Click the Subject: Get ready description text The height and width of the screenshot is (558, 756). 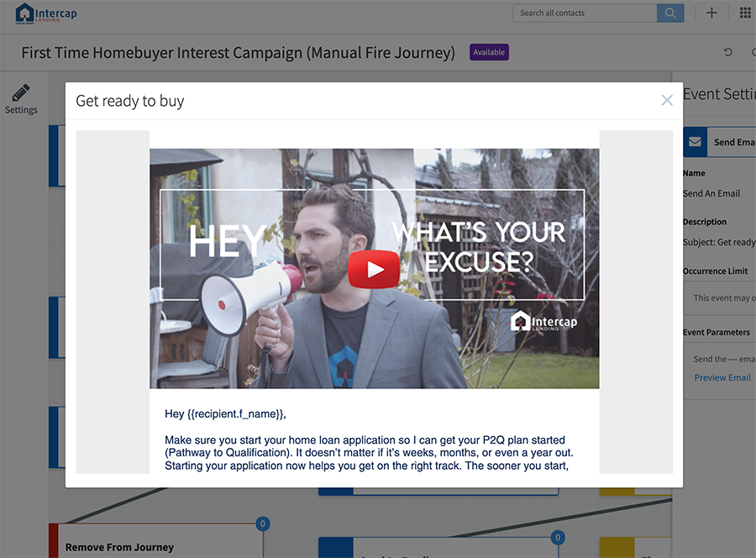point(719,242)
